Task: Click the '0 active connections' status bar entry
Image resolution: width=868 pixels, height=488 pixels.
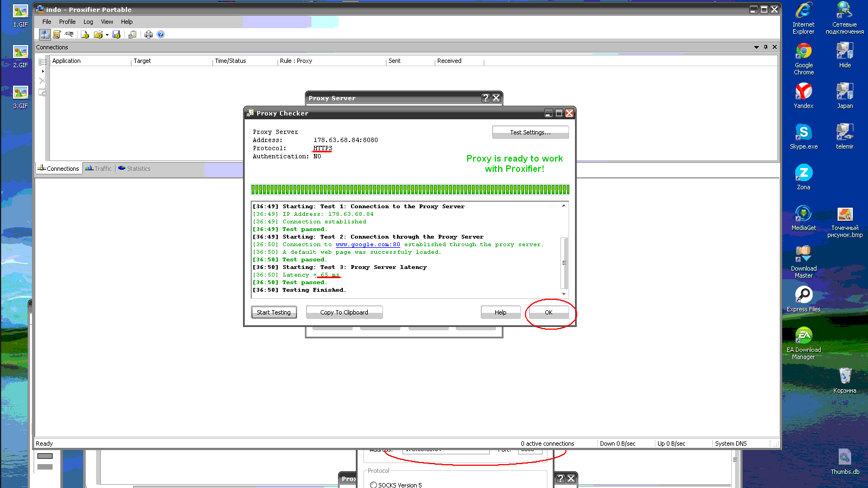Action: 547,444
